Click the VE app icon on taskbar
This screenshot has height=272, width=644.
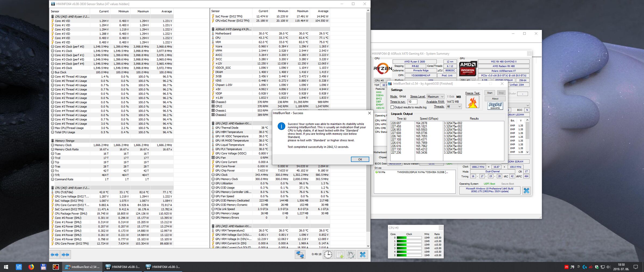(x=19, y=267)
